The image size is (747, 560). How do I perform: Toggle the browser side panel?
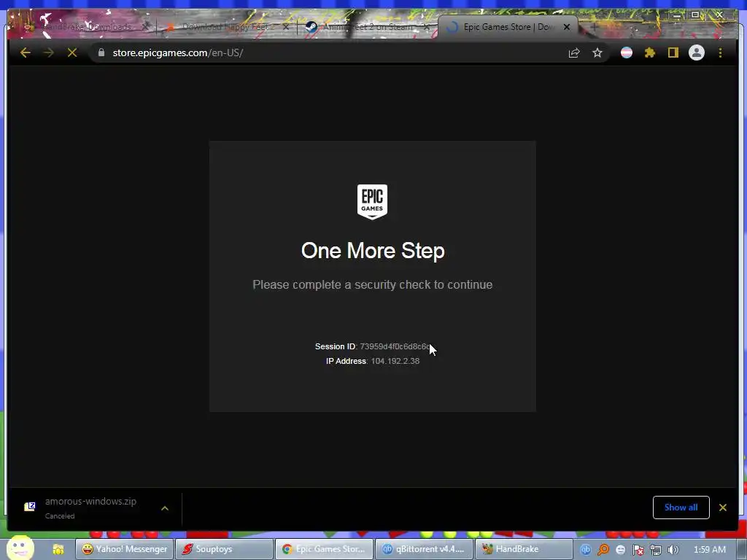673,52
